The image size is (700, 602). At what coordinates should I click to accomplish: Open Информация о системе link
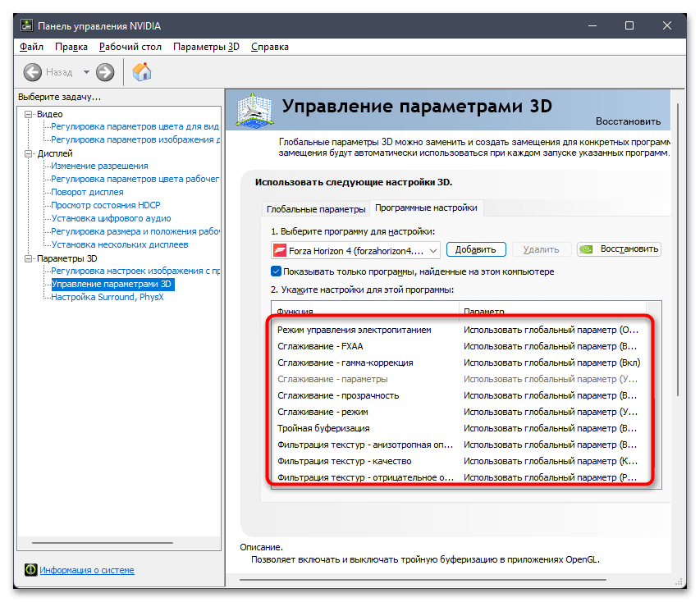[87, 570]
